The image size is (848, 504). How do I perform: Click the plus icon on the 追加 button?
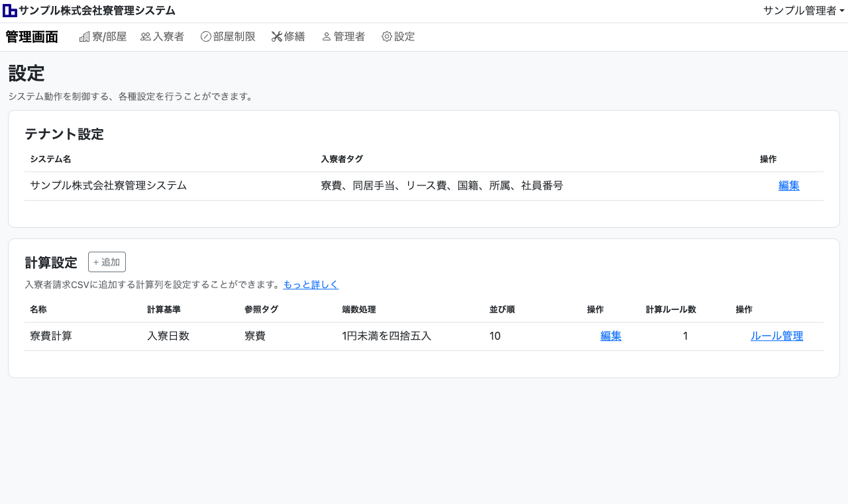(x=96, y=262)
